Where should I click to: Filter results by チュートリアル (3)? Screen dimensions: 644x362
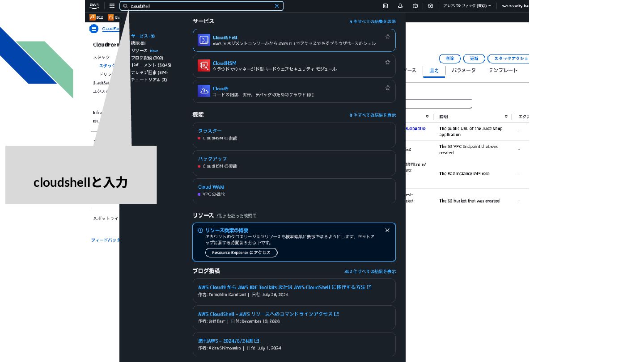pos(149,80)
